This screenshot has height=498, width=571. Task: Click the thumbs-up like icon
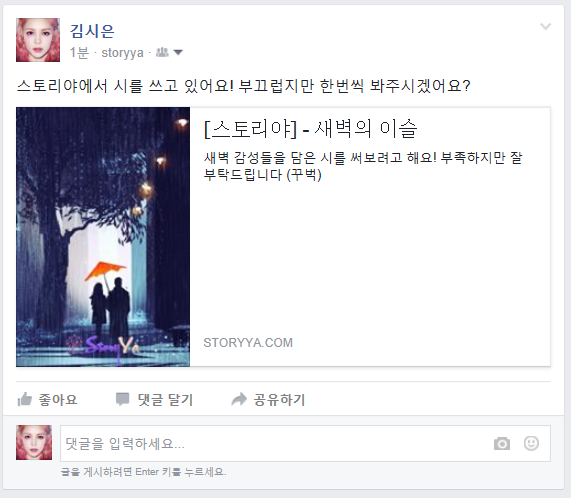tap(25, 399)
